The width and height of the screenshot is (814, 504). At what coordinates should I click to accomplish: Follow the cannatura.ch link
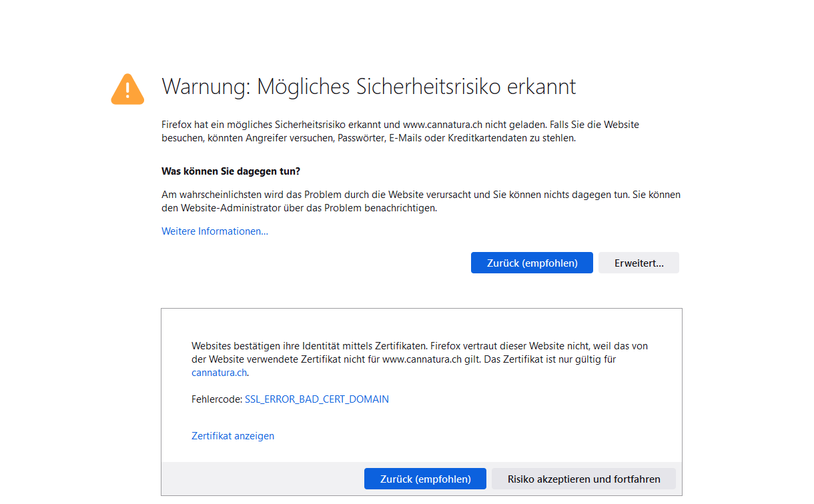tap(220, 373)
